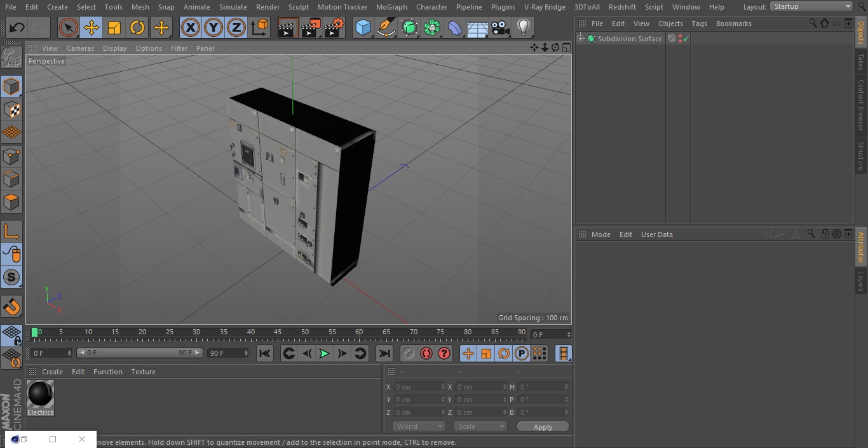The width and height of the screenshot is (868, 448).
Task: Open the Attributes Mode menu
Action: [x=600, y=234]
